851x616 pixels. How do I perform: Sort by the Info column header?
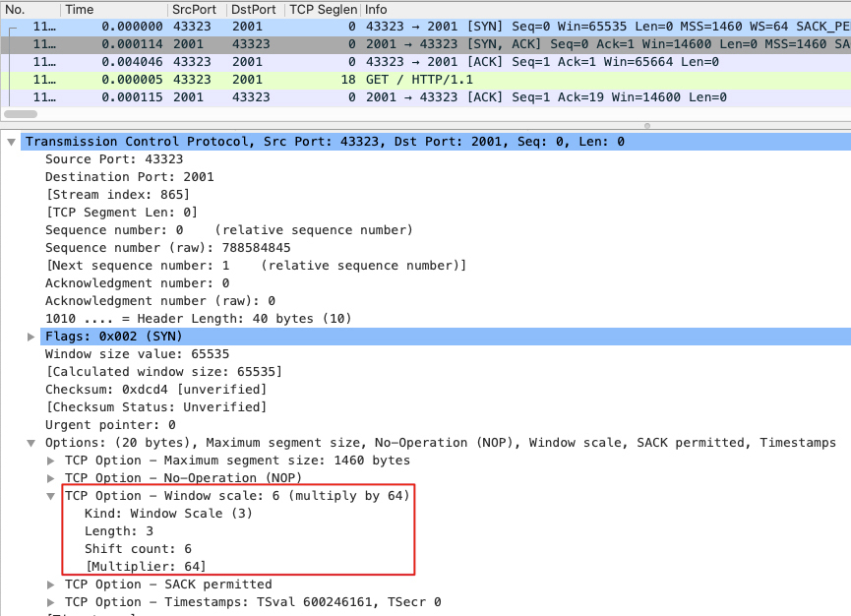606,10
